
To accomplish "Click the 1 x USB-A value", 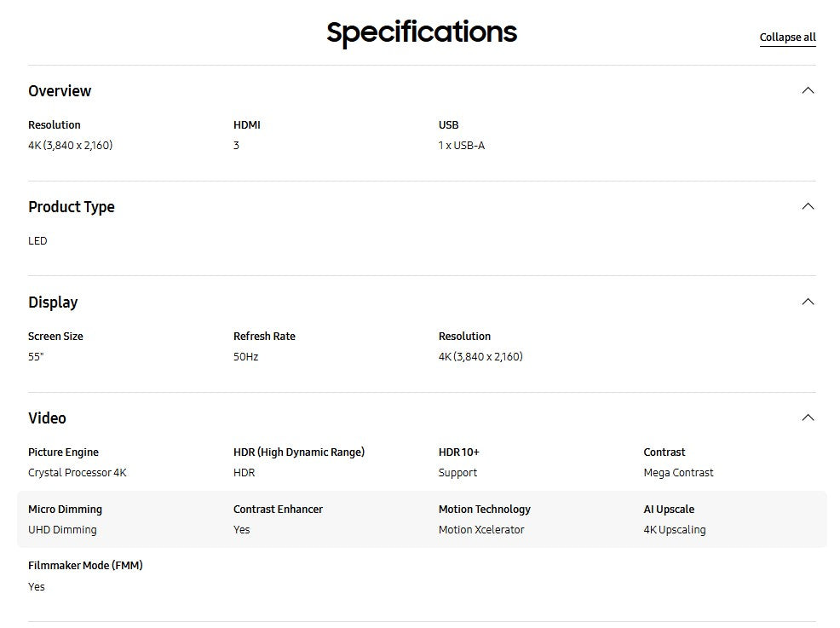I will click(462, 146).
